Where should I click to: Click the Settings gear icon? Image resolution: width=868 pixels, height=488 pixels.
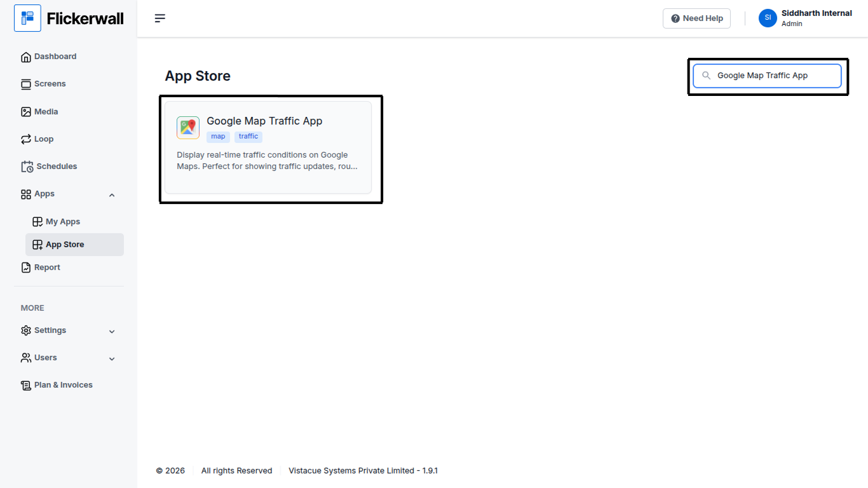point(26,330)
